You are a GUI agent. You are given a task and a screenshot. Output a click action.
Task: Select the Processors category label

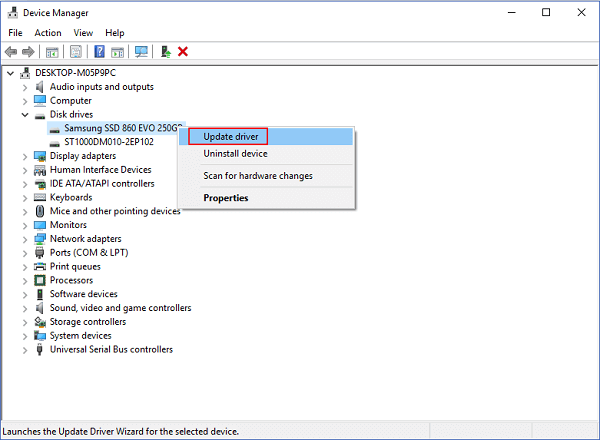(72, 280)
